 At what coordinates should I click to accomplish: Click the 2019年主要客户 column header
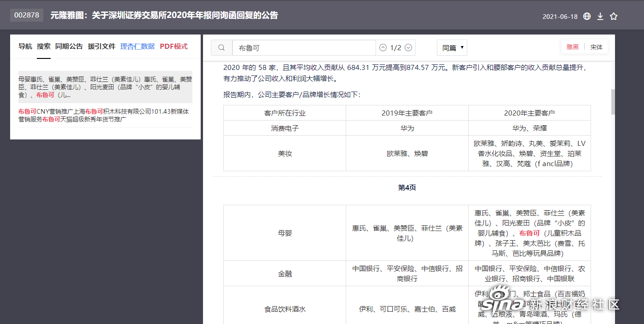tap(407, 113)
